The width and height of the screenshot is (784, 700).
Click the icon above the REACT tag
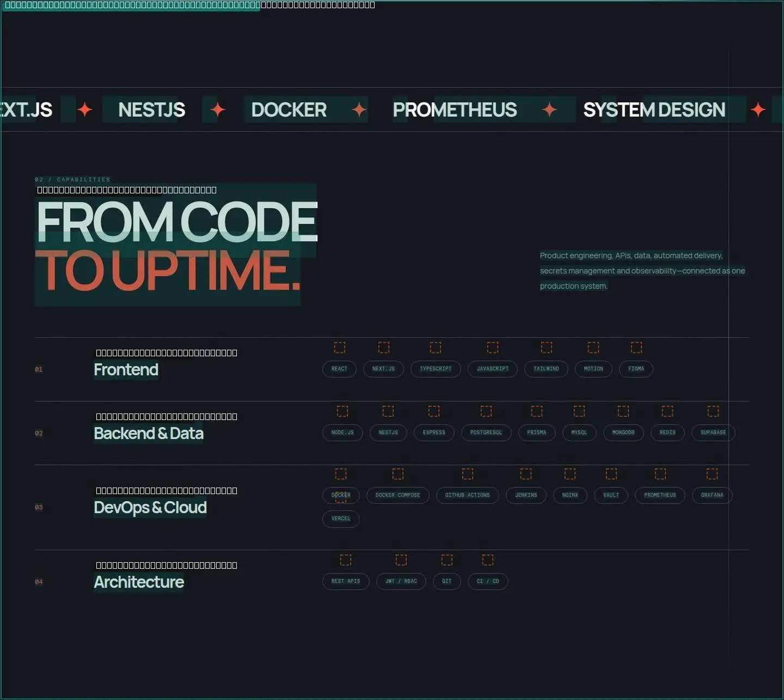tap(339, 348)
